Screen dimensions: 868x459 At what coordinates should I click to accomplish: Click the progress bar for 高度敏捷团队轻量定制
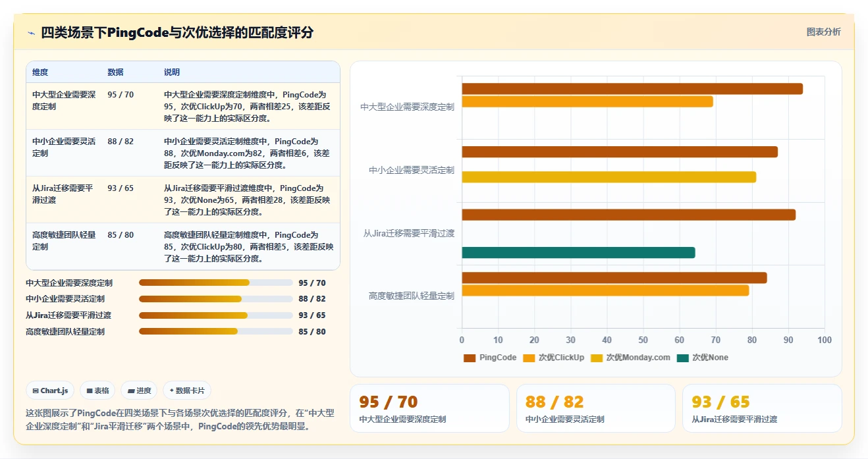[216, 332]
